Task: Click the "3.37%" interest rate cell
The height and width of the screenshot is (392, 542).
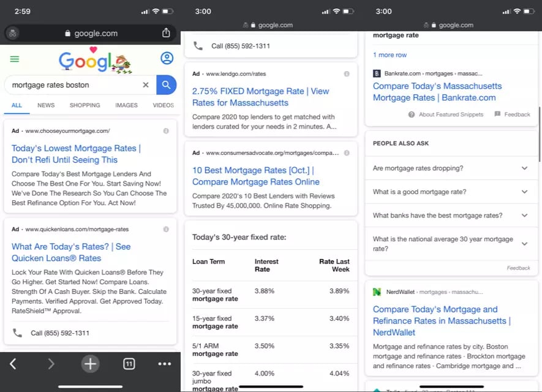Action: tap(265, 318)
